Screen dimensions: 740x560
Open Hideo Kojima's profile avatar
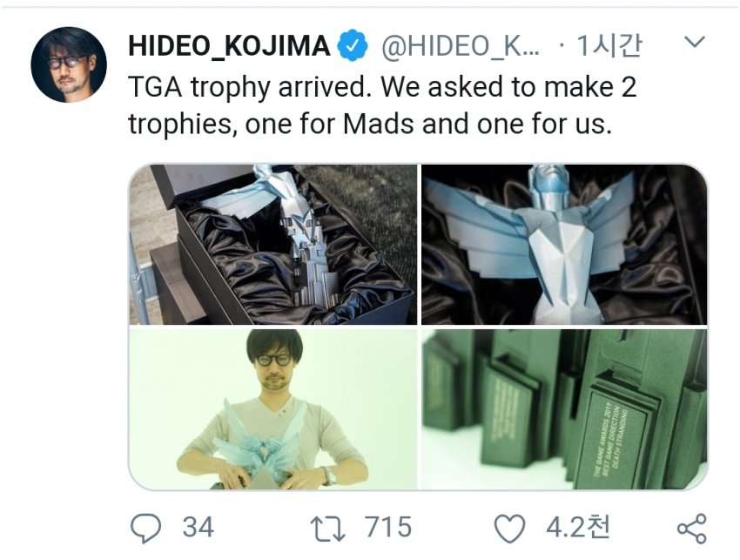[x=69, y=64]
